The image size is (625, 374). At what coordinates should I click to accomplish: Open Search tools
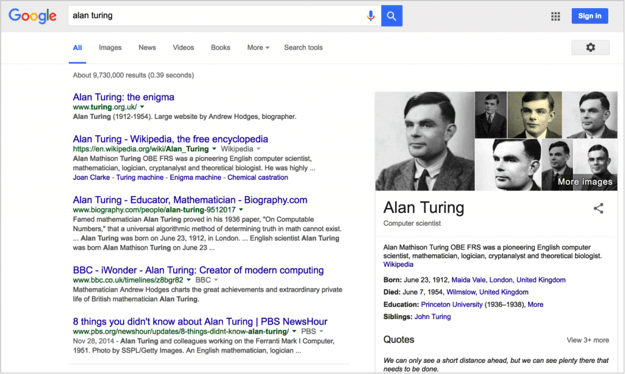tap(303, 47)
